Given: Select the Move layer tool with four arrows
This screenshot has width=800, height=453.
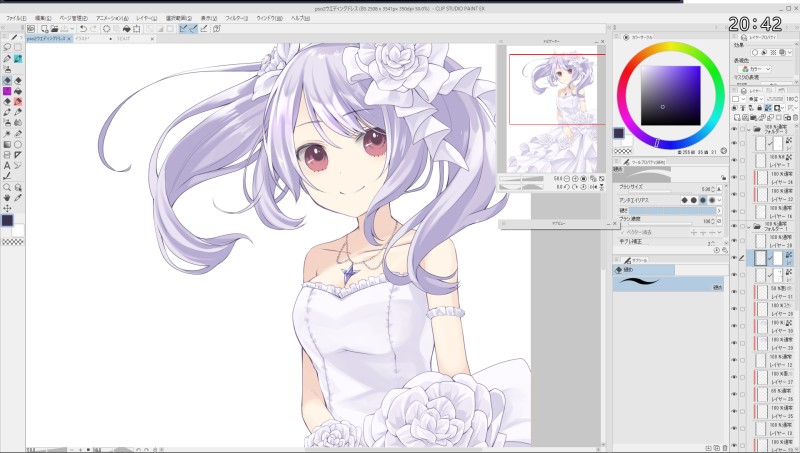Looking at the screenshot, I should 7,208.
